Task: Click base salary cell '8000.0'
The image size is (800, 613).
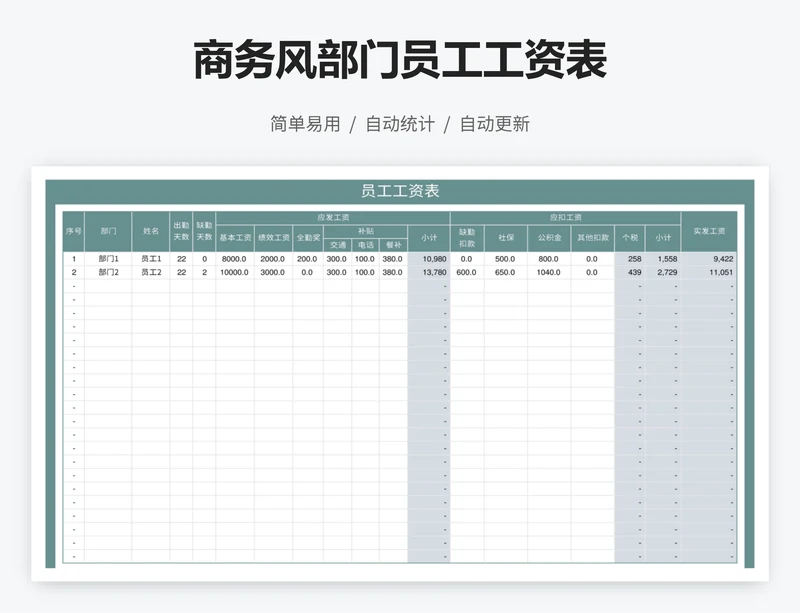Action: coord(235,259)
